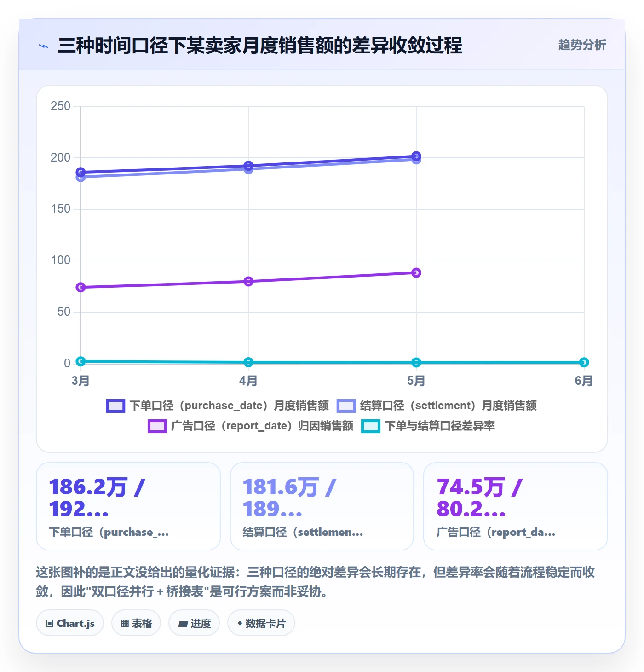This screenshot has width=644, height=672.
Task: Click the 下单口径 data point at 4月
Action: tap(248, 166)
